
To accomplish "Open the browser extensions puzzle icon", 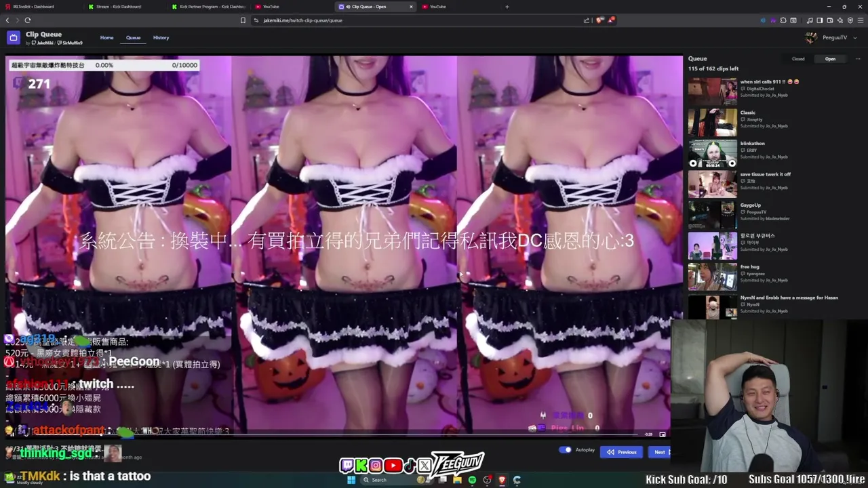I will pos(783,20).
